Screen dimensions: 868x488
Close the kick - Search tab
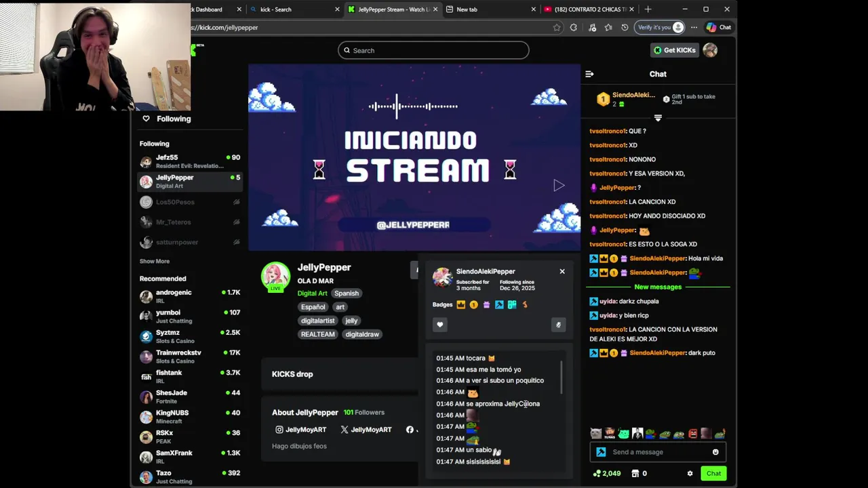[337, 9]
